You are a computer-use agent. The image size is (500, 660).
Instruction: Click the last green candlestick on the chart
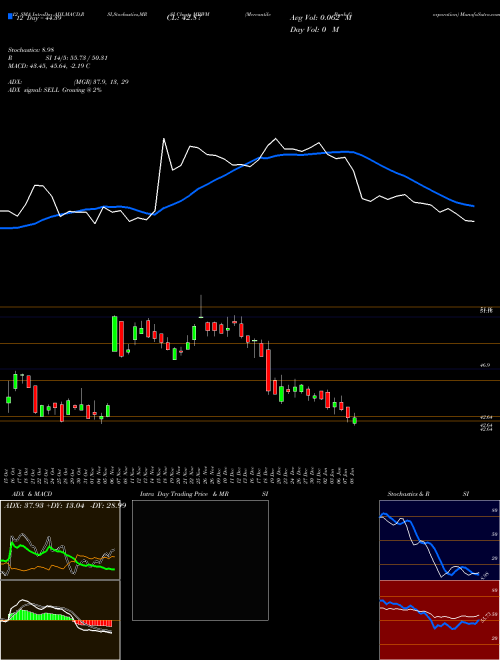(x=355, y=420)
